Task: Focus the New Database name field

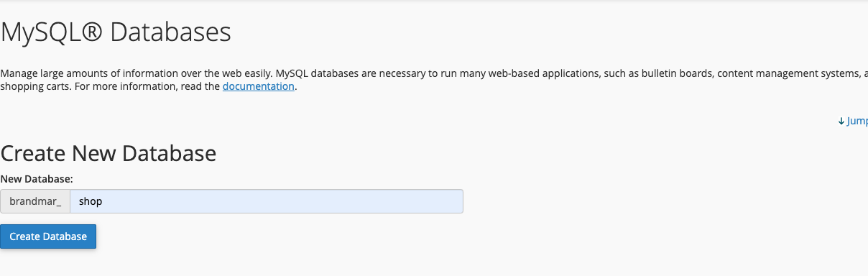Action: pos(267,201)
